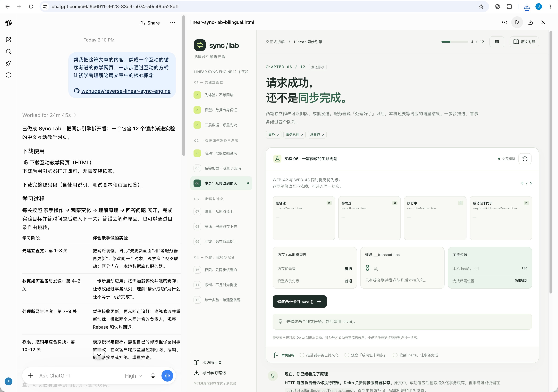Open lesson 05 按需加载：没查 ≠ 没有
The height and width of the screenshot is (392, 558).
[221, 168]
